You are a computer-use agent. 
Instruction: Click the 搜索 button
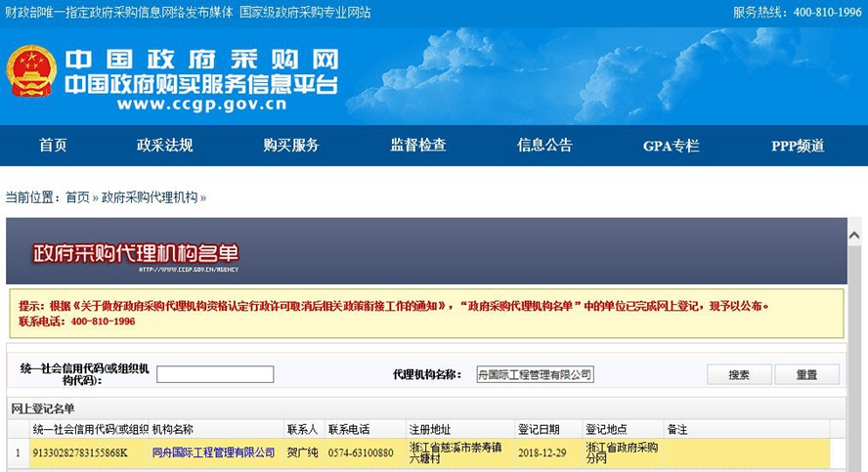(739, 374)
